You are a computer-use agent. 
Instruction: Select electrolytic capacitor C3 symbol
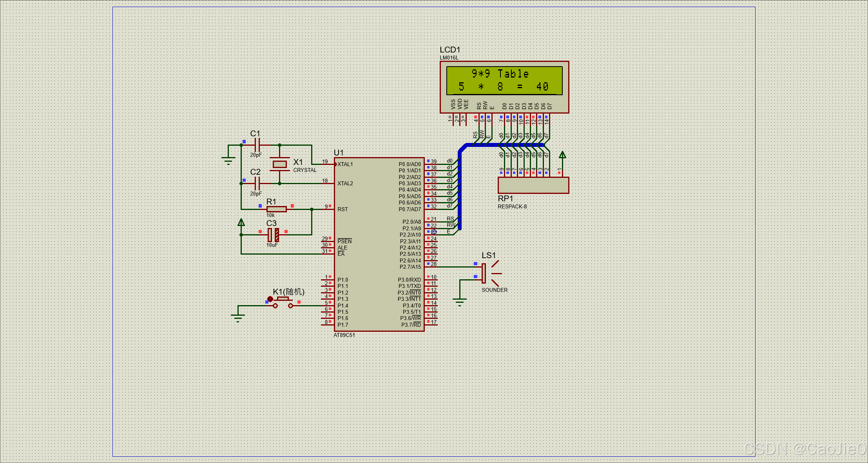click(273, 235)
